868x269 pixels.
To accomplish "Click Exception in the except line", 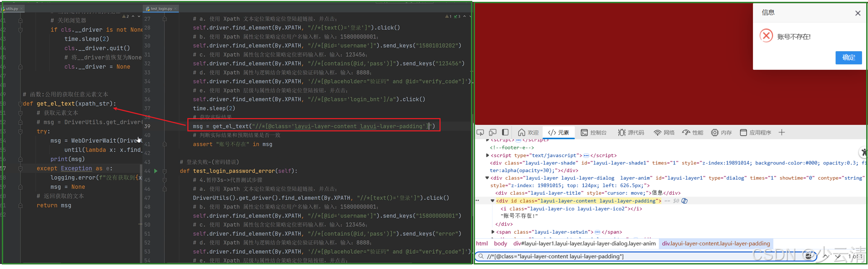I will 76,168.
